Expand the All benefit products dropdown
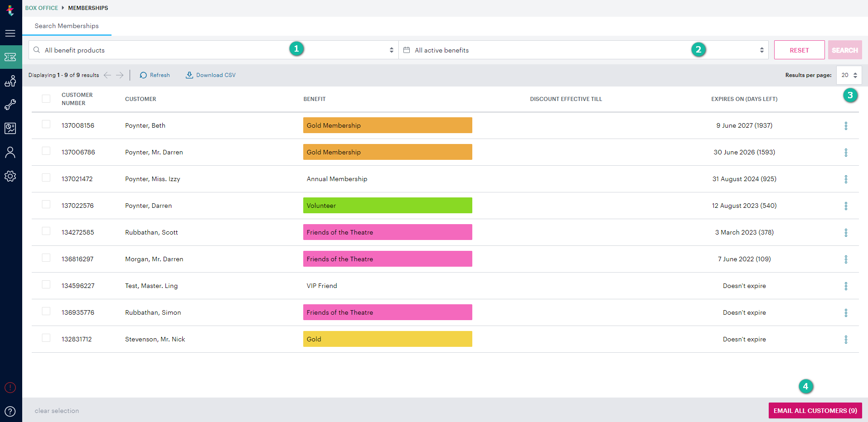Image resolution: width=868 pixels, height=422 pixels. tap(213, 50)
